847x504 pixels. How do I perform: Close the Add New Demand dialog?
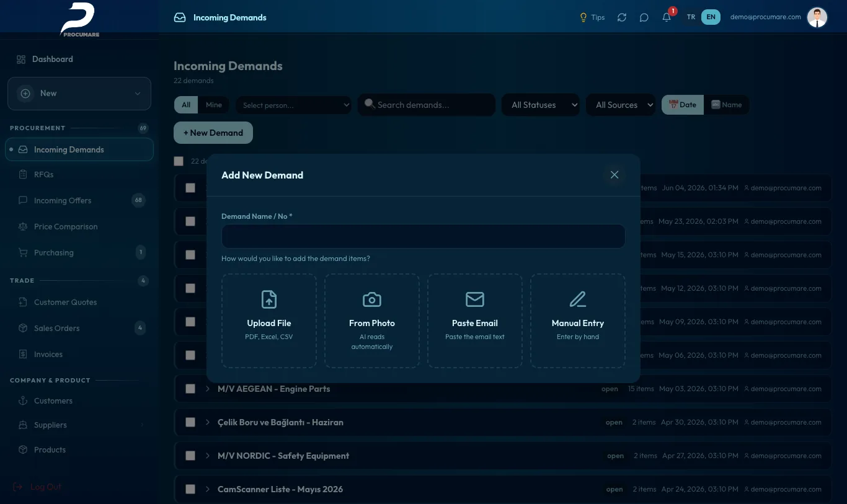click(614, 175)
